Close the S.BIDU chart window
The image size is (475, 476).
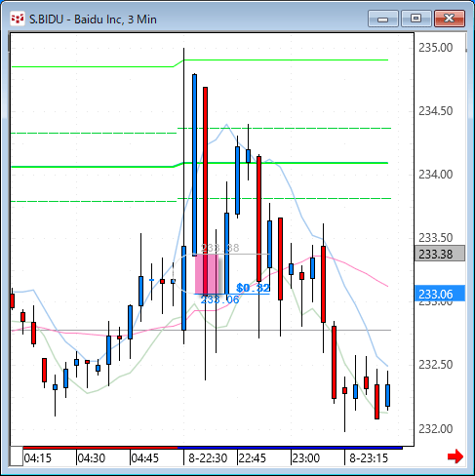tap(450, 19)
